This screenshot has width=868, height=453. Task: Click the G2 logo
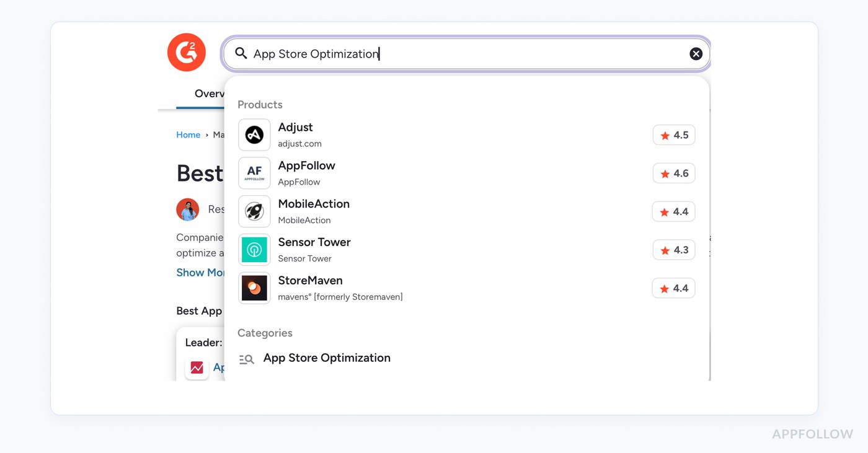pyautogui.click(x=187, y=53)
